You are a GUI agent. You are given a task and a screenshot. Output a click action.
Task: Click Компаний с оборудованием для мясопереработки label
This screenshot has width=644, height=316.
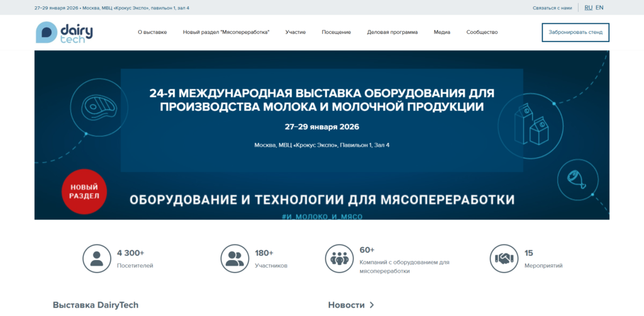404,267
